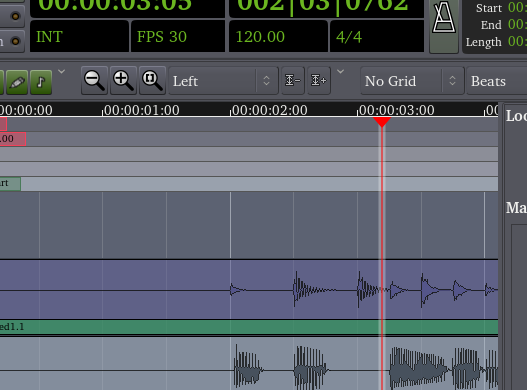Open the Left zoom focus dropdown
The width and height of the screenshot is (527, 390).
point(223,81)
